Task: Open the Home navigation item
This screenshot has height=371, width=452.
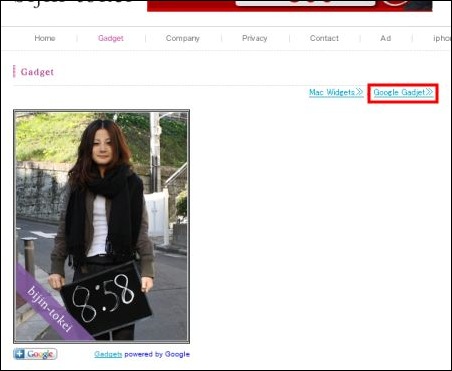Action: pyautogui.click(x=45, y=38)
